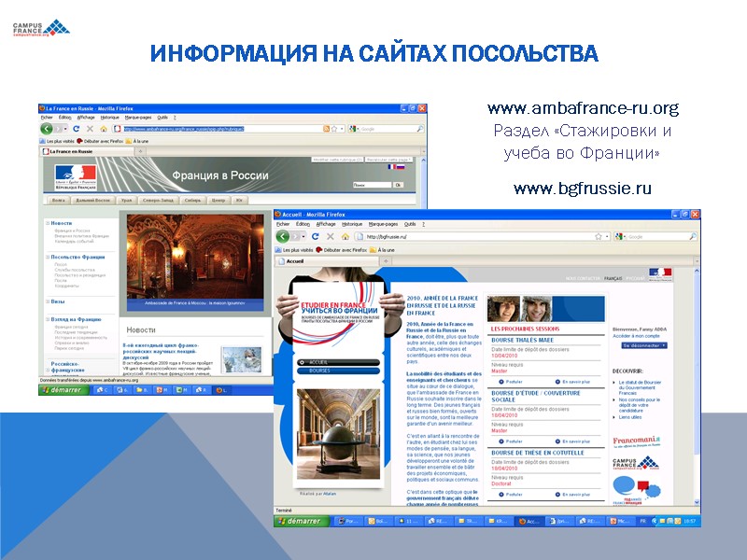Click 'À la une' bookmark in La France en Russie window
This screenshot has width=747, height=560.
click(137, 141)
